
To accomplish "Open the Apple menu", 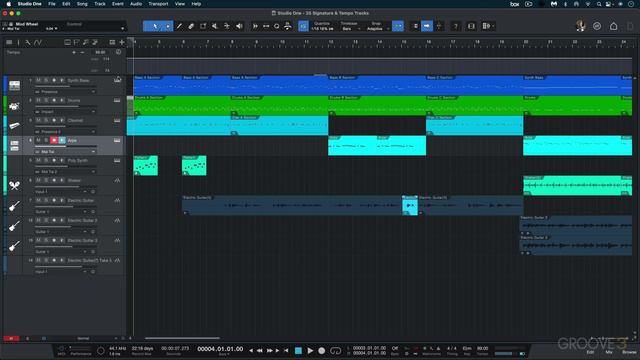I will [9, 4].
